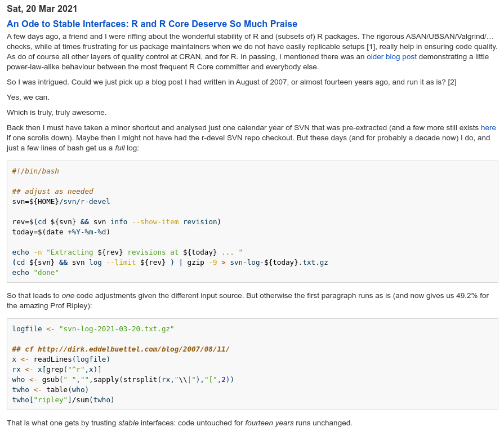504x431 pixels.
Task: Click the 'rev=$(cd ${svn} && svn info' line
Action: 117,222
